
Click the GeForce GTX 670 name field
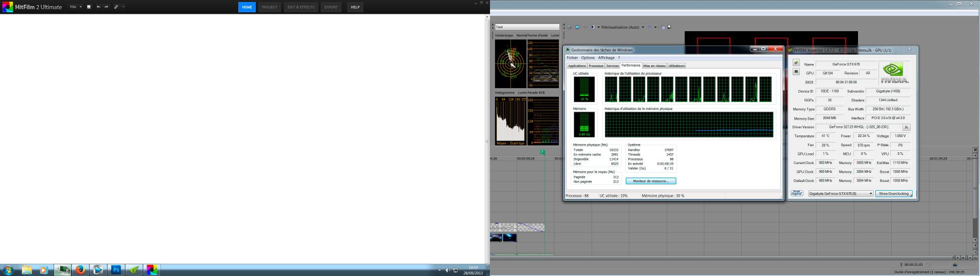coord(846,64)
